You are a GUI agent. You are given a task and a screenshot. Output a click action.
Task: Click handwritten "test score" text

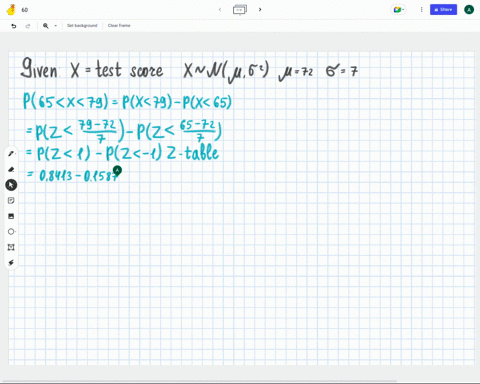point(130,70)
